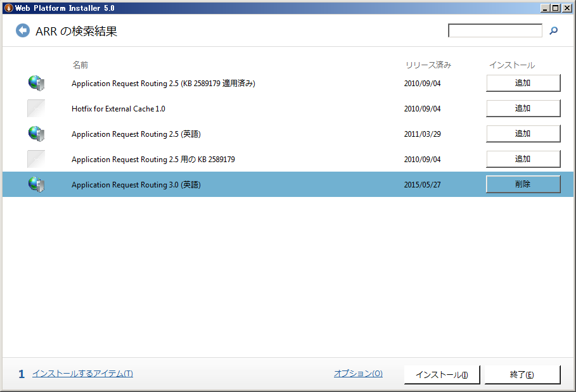
Task: Click the blank icon beside Hotfix for External Cache
Action: [36, 108]
